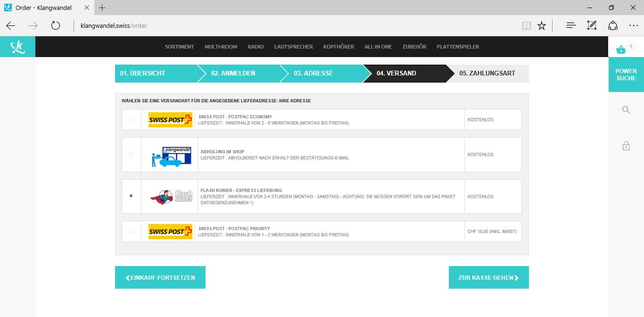Viewport: 644px width, 317px height.
Task: Add page to favorites star
Action: (542, 25)
